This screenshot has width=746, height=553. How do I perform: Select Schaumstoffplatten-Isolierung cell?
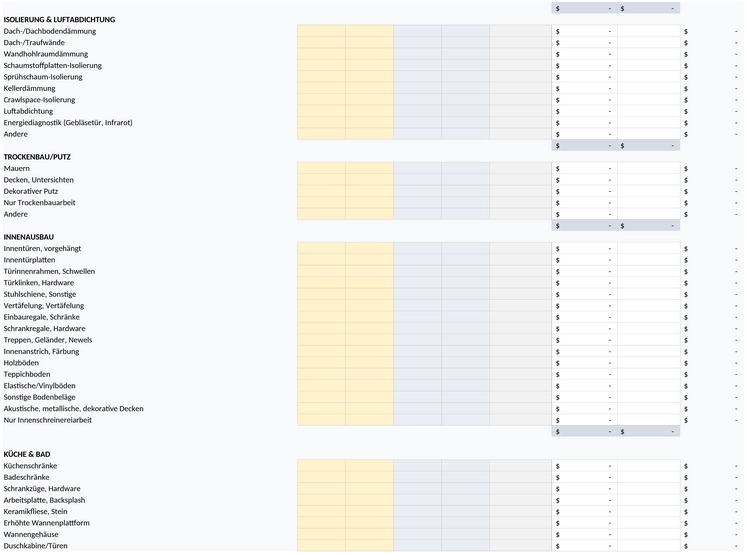point(52,65)
